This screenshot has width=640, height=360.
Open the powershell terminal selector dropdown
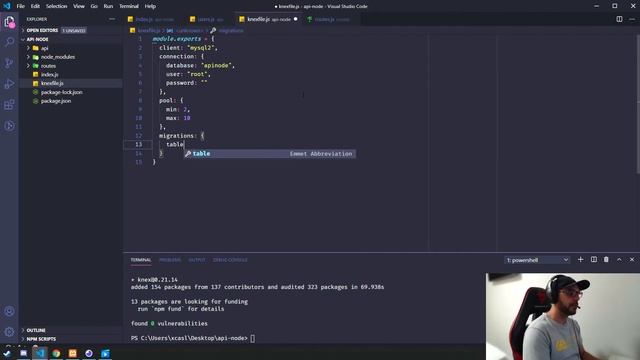pyautogui.click(x=537, y=260)
